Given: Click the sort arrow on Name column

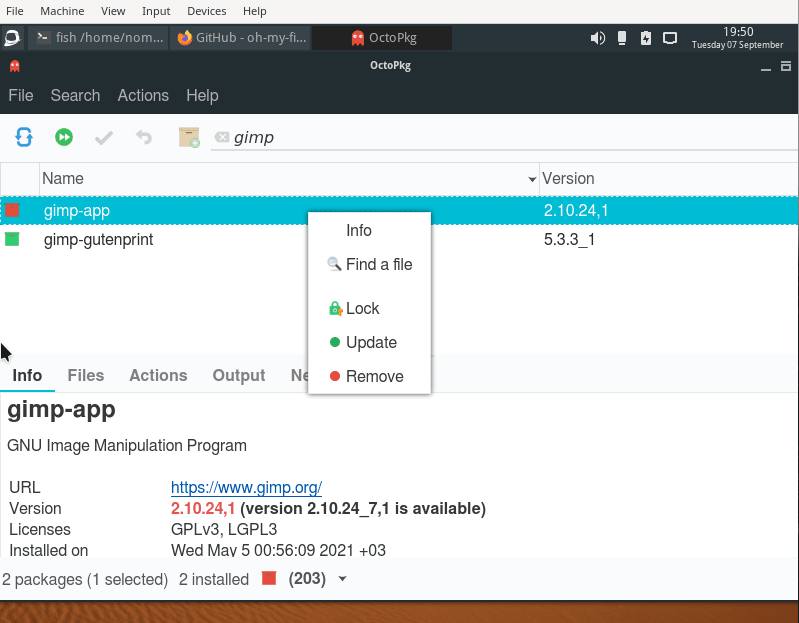Looking at the screenshot, I should click(532, 179).
